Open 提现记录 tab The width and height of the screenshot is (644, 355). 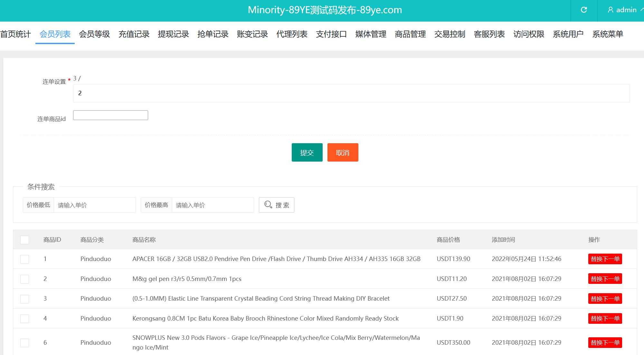click(174, 34)
